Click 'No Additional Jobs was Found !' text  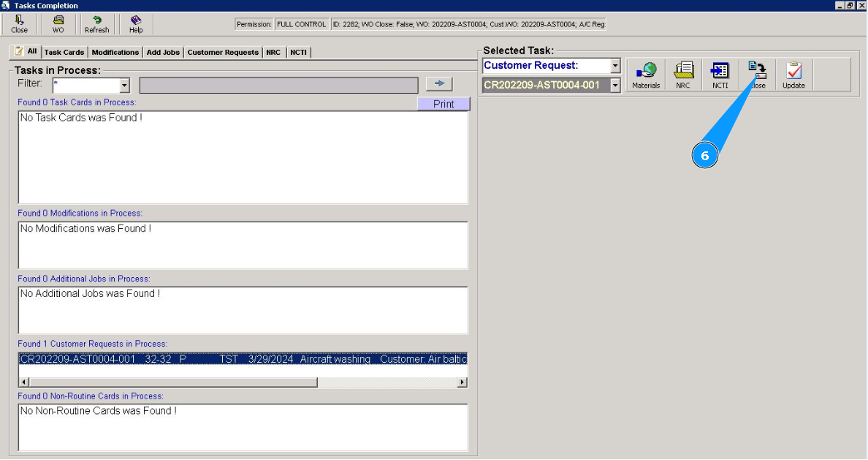(90, 294)
